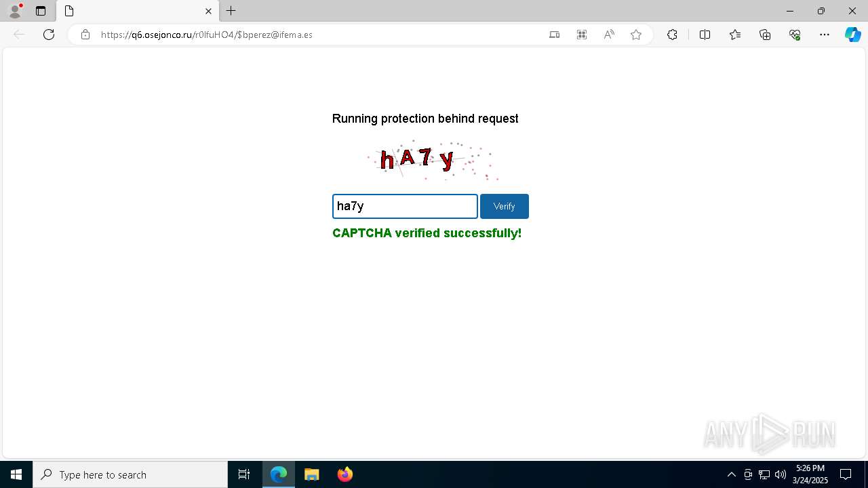Click the 'Running protection behind request' heading

425,119
